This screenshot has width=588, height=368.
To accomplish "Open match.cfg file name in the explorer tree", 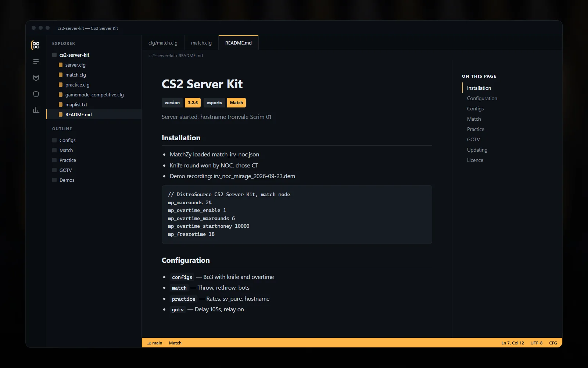I will click(76, 75).
